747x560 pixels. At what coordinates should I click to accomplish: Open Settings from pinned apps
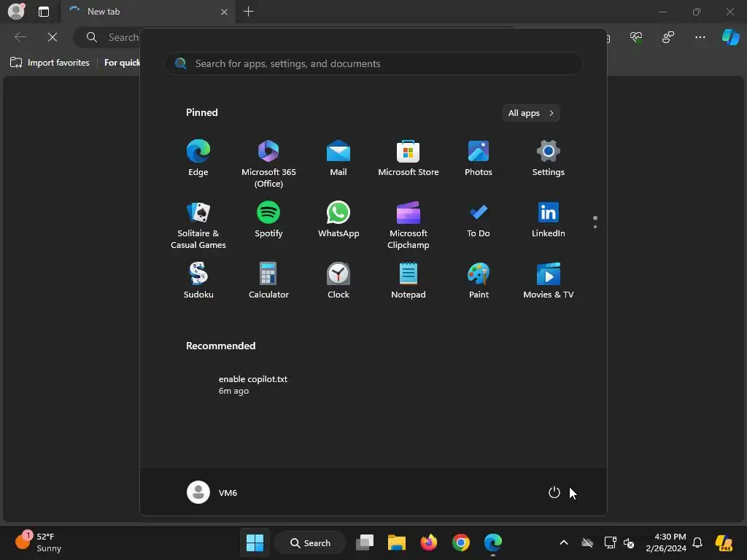coord(549,158)
